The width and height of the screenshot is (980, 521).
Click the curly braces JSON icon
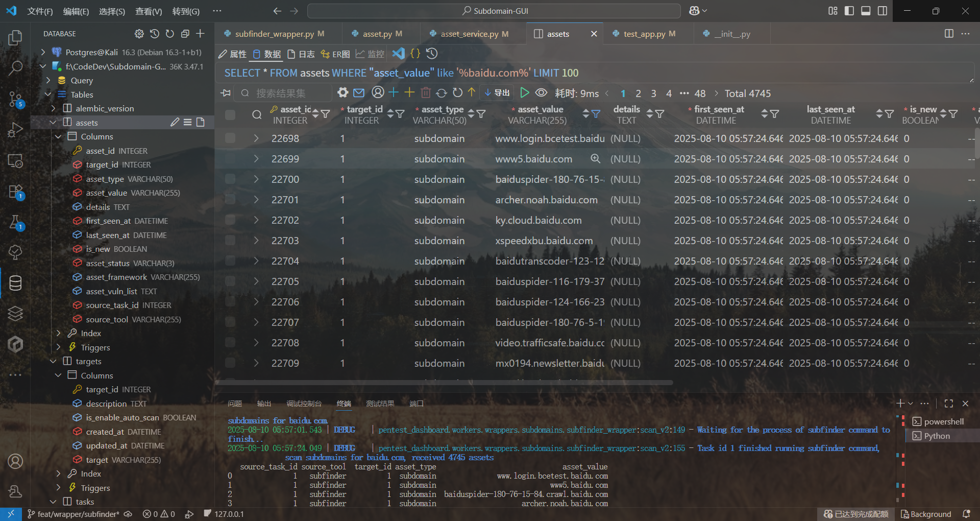[x=415, y=54]
